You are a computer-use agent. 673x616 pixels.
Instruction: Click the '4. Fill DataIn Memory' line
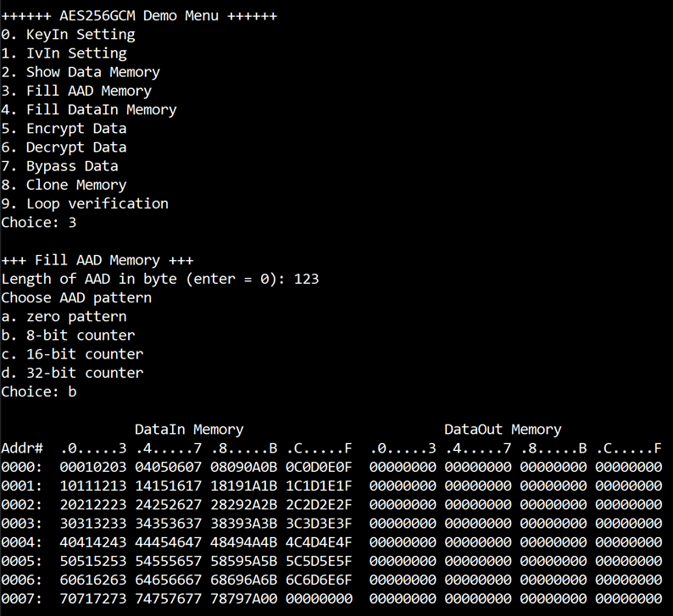89,110
